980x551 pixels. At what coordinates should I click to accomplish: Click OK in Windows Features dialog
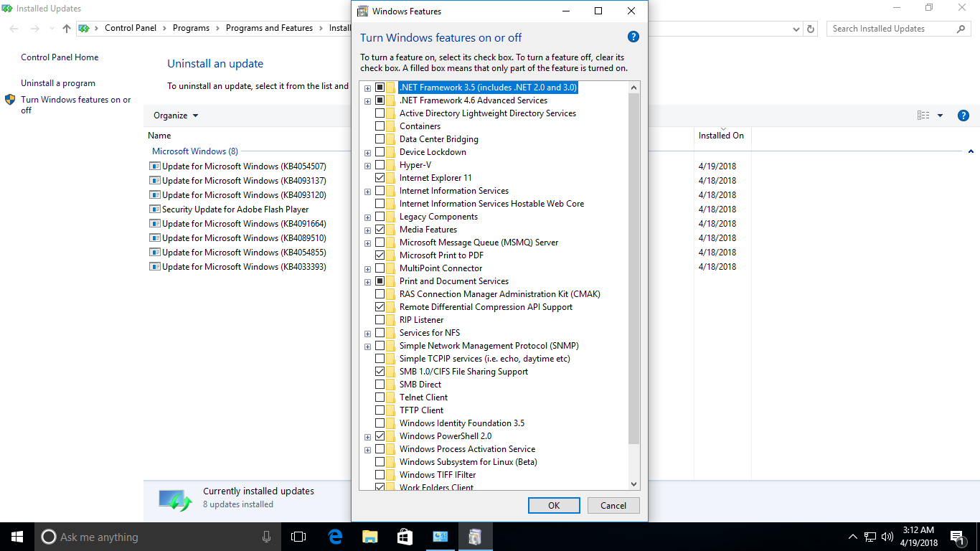click(554, 505)
